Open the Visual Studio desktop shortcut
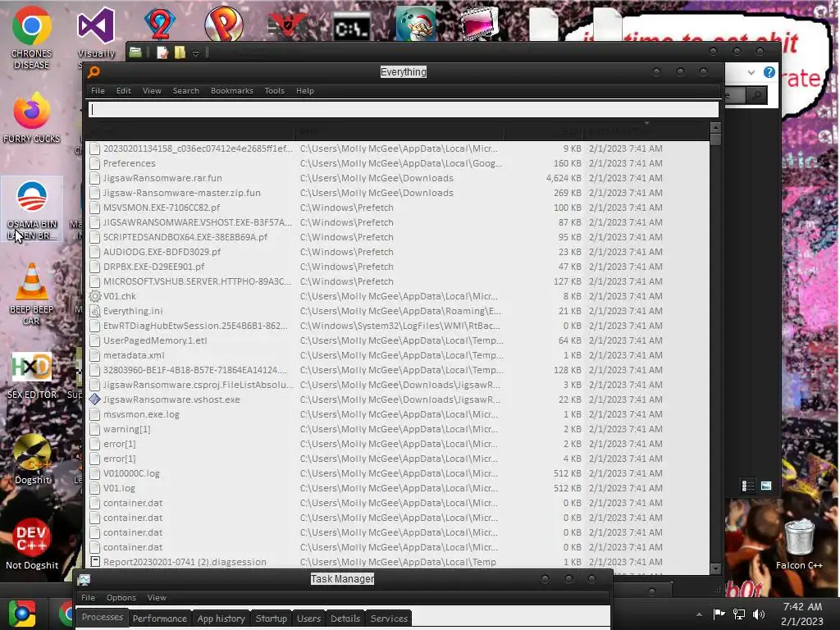840x630 pixels. pos(95,38)
